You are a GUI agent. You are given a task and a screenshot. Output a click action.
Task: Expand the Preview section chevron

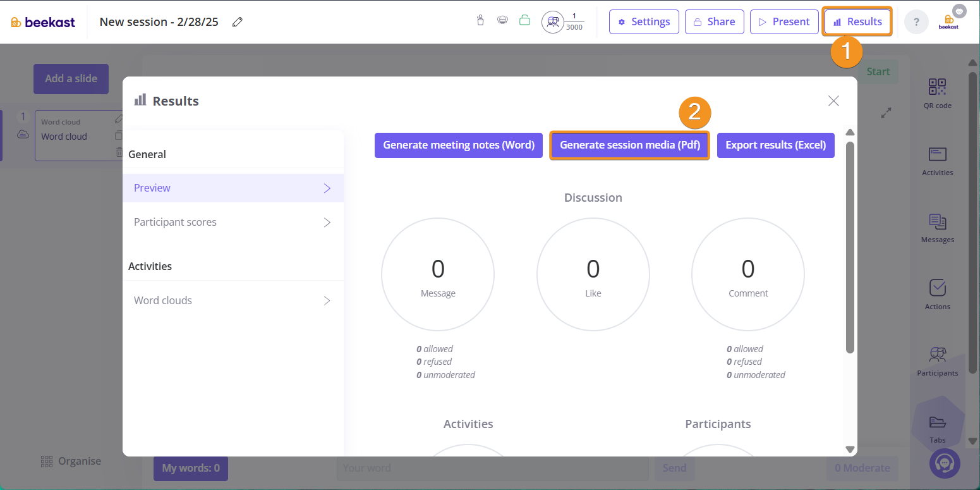click(327, 188)
